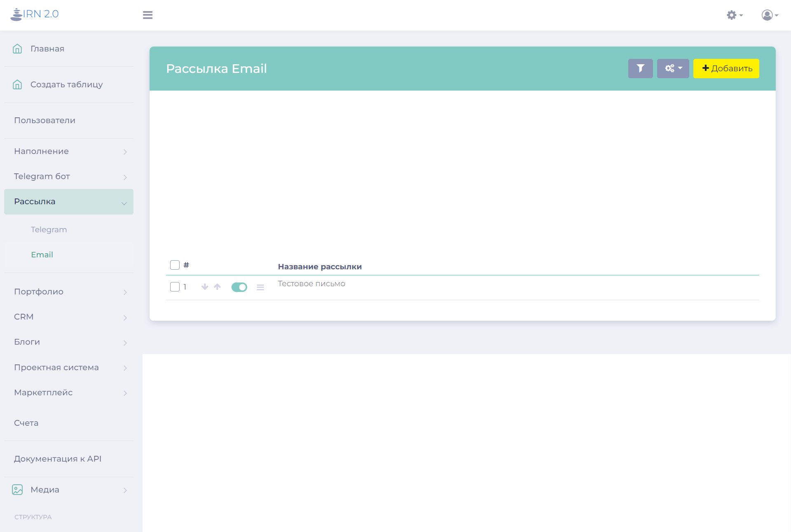Image resolution: width=791 pixels, height=532 pixels.
Task: Open Пользователи page
Action: (x=44, y=120)
